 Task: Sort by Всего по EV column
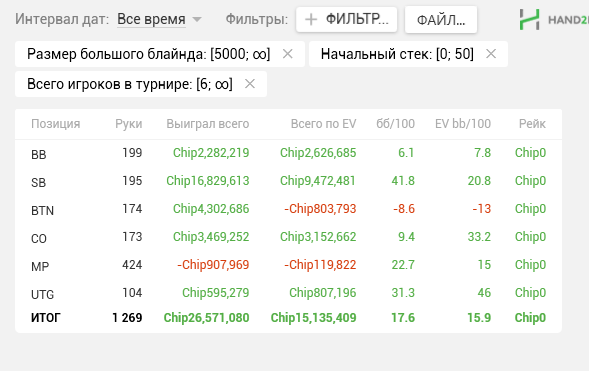click(x=323, y=124)
